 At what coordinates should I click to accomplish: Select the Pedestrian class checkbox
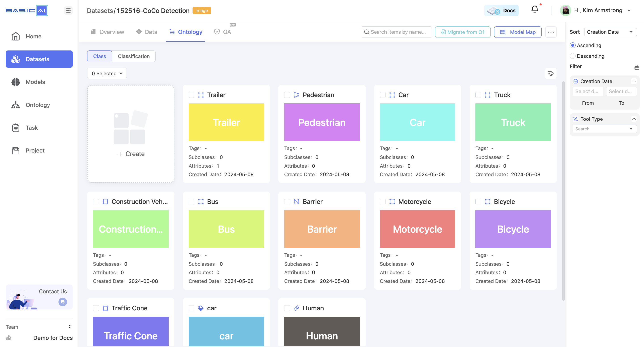pyautogui.click(x=287, y=95)
